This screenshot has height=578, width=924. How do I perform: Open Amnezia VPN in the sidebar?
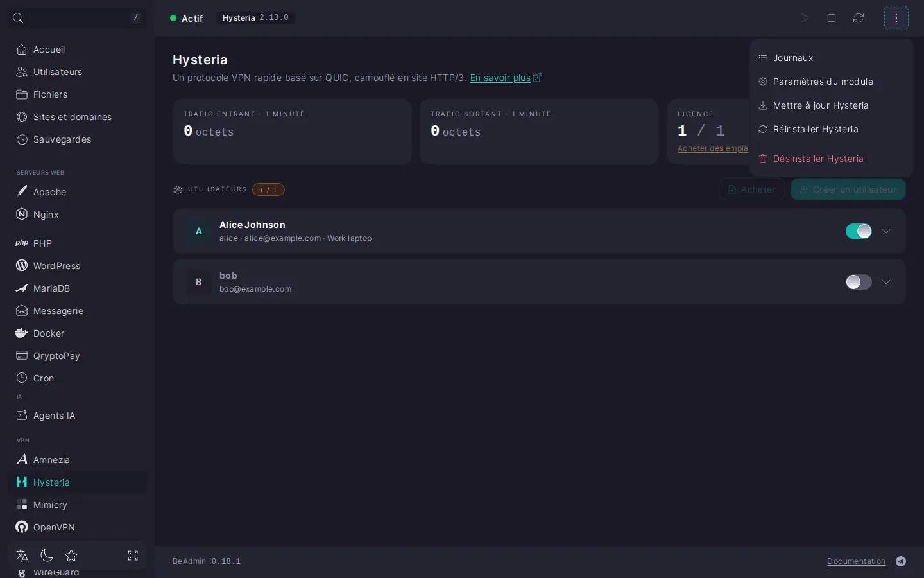click(77, 460)
